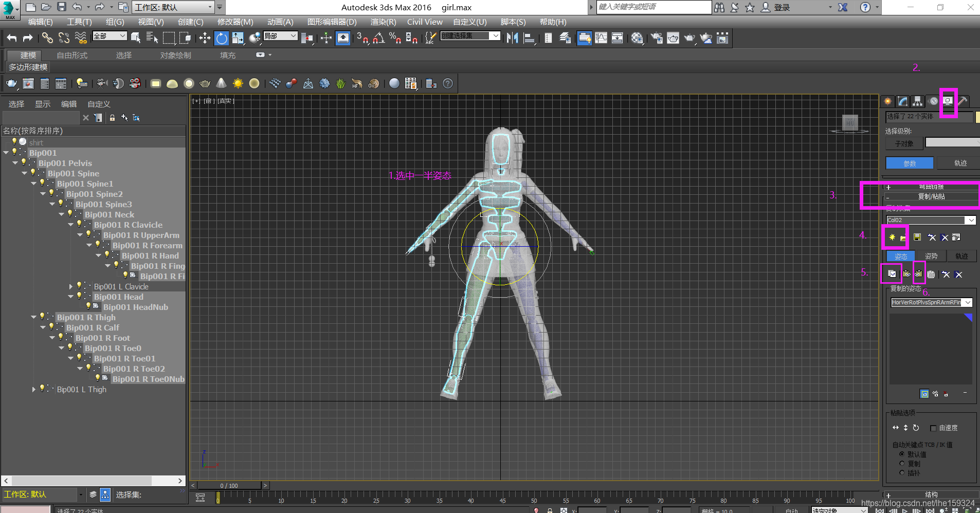Click 多边形建模 panel label

pos(28,67)
